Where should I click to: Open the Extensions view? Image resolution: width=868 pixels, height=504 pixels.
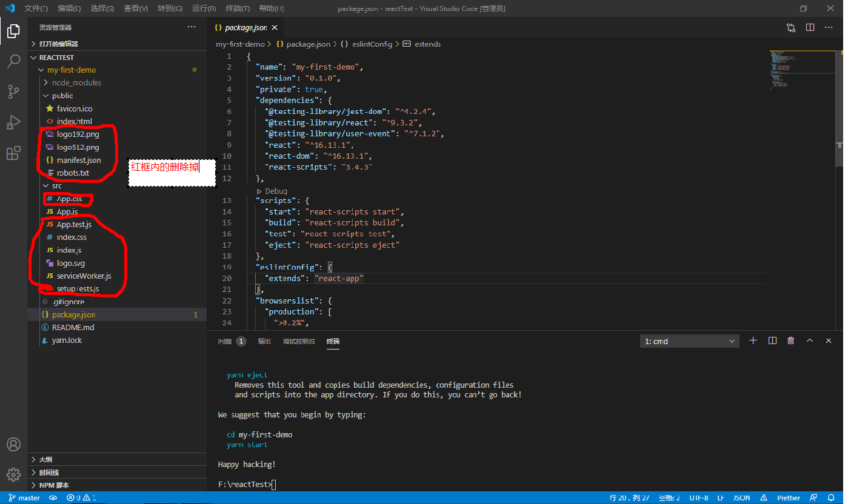coord(13,153)
